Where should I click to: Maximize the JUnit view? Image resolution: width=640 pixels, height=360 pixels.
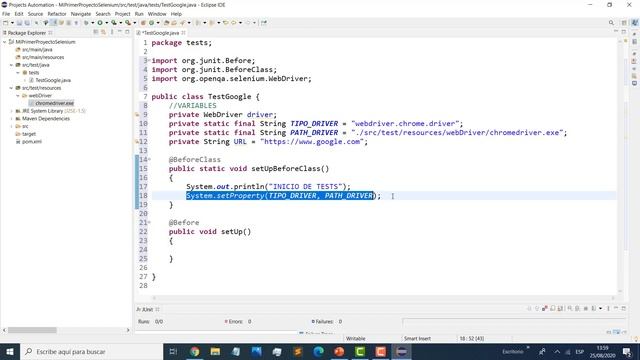[624, 309]
